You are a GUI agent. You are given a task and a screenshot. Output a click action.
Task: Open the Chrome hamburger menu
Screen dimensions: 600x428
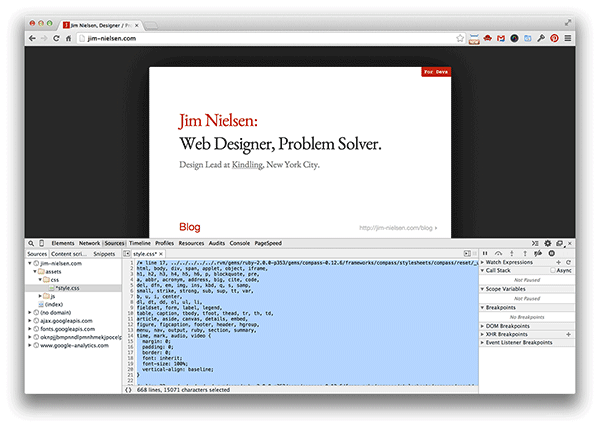pyautogui.click(x=568, y=38)
